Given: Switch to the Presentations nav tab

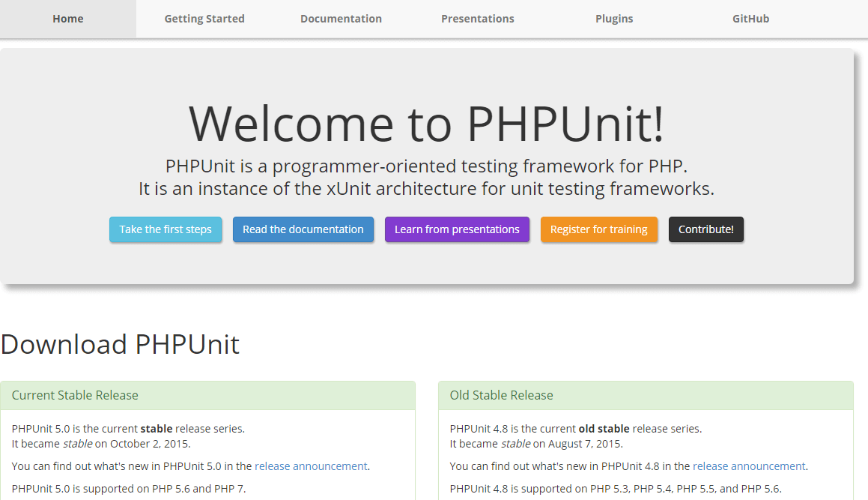Looking at the screenshot, I should point(478,19).
